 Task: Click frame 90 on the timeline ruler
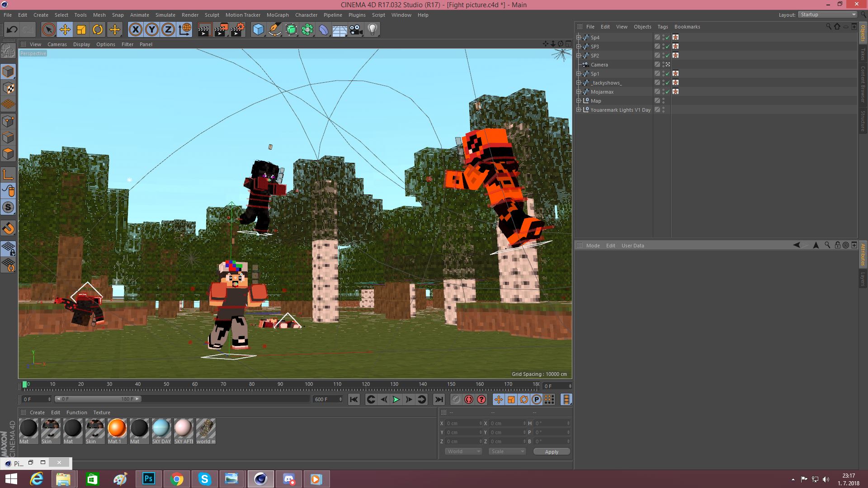(280, 384)
